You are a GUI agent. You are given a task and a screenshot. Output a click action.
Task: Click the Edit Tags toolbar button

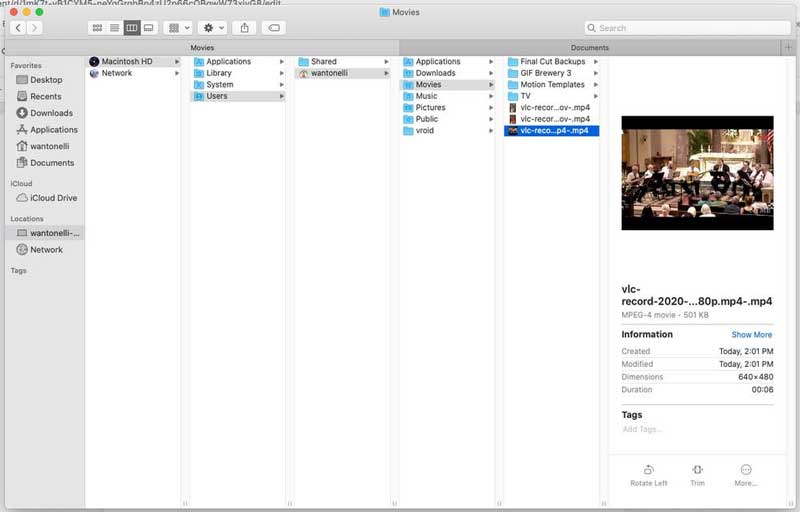[274, 28]
